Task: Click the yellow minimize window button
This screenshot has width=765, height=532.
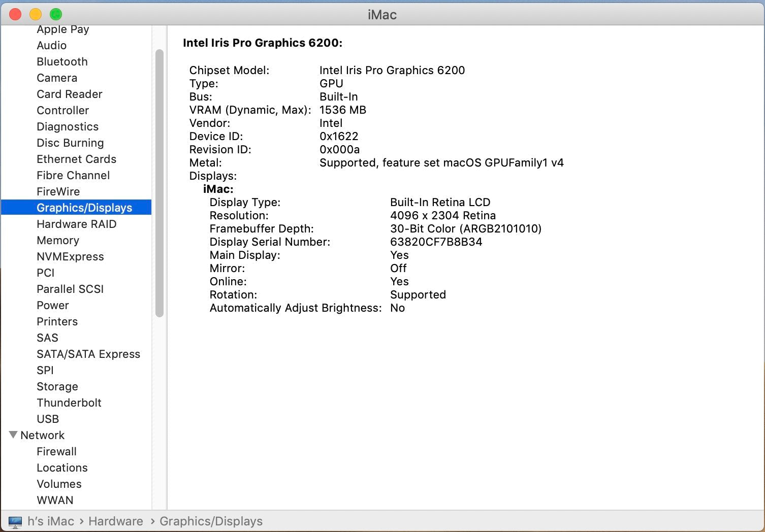Action: point(36,14)
